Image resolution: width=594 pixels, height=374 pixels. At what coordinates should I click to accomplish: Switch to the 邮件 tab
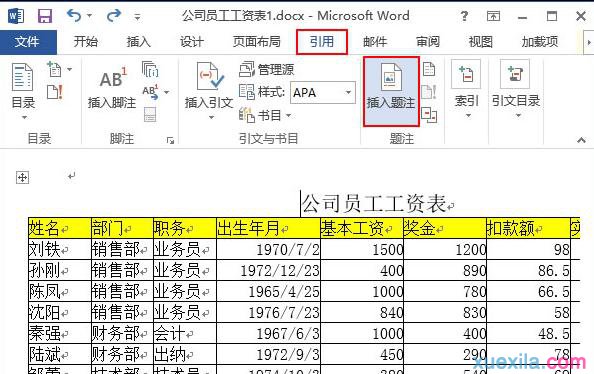(375, 42)
